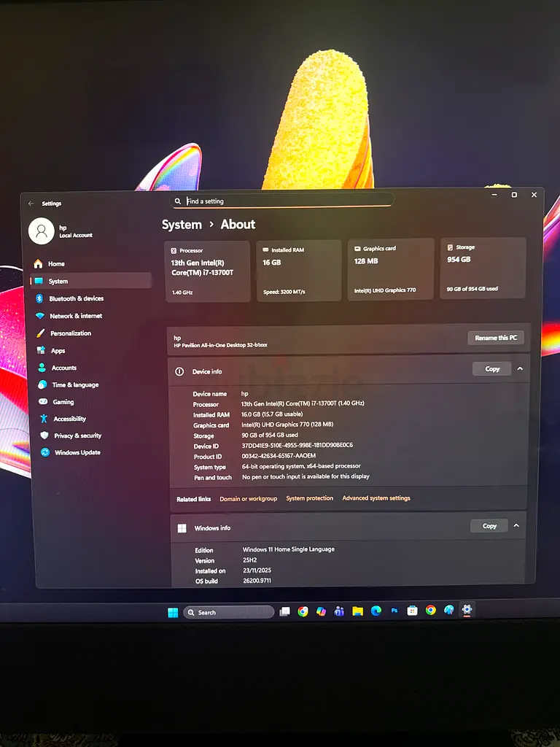Select the Graphics card info card

click(x=391, y=269)
